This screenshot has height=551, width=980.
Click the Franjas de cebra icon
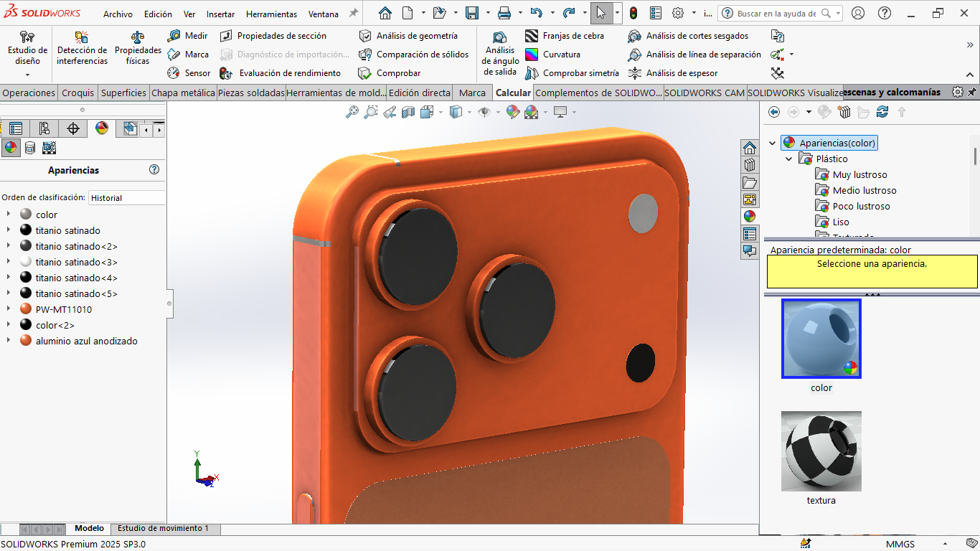tap(532, 36)
